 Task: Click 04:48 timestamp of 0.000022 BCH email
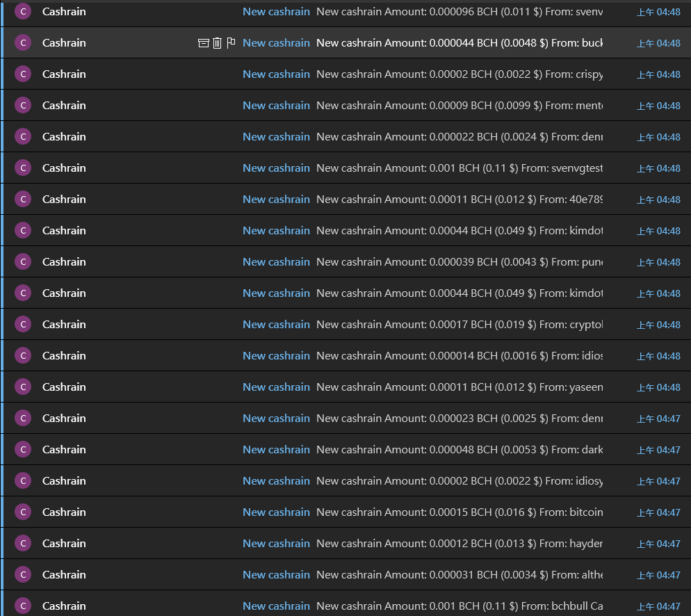point(658,137)
